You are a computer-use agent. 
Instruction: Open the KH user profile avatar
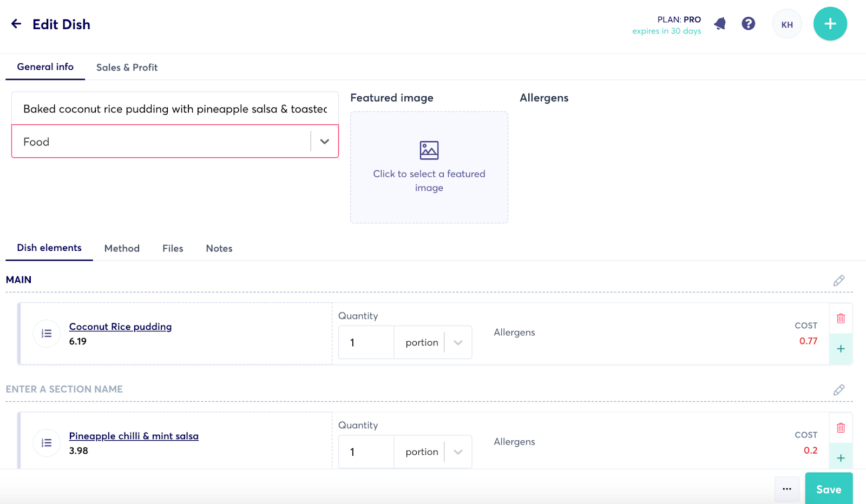point(787,24)
